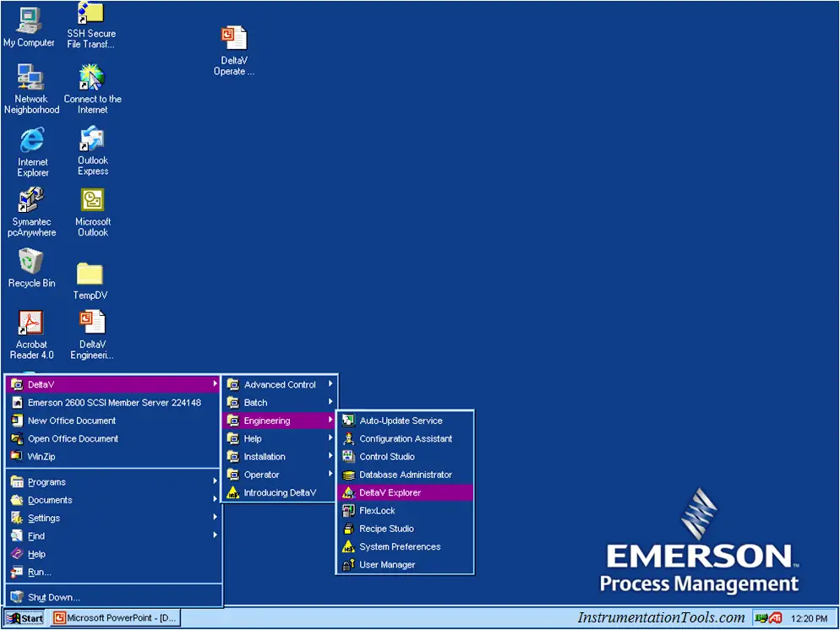Click the Auto-Update Service icon

pyautogui.click(x=348, y=421)
